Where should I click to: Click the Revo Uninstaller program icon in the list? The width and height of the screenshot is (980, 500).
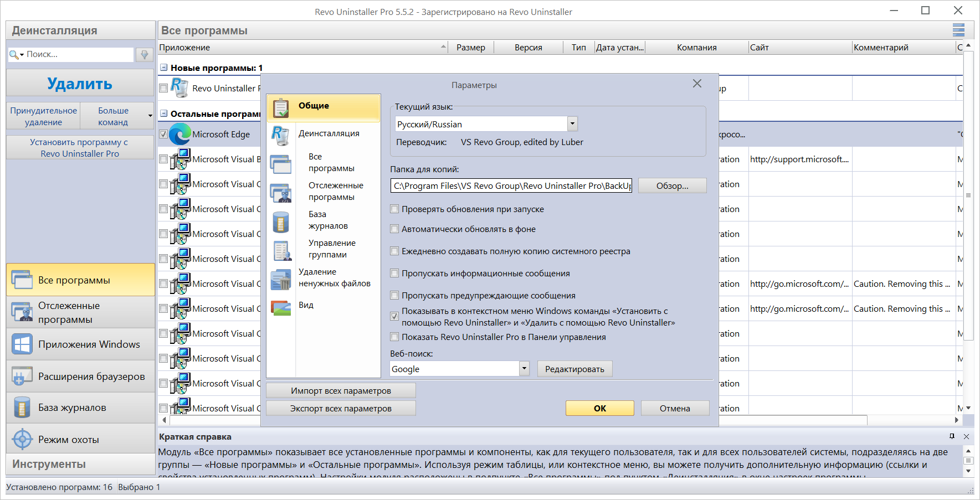coord(179,88)
